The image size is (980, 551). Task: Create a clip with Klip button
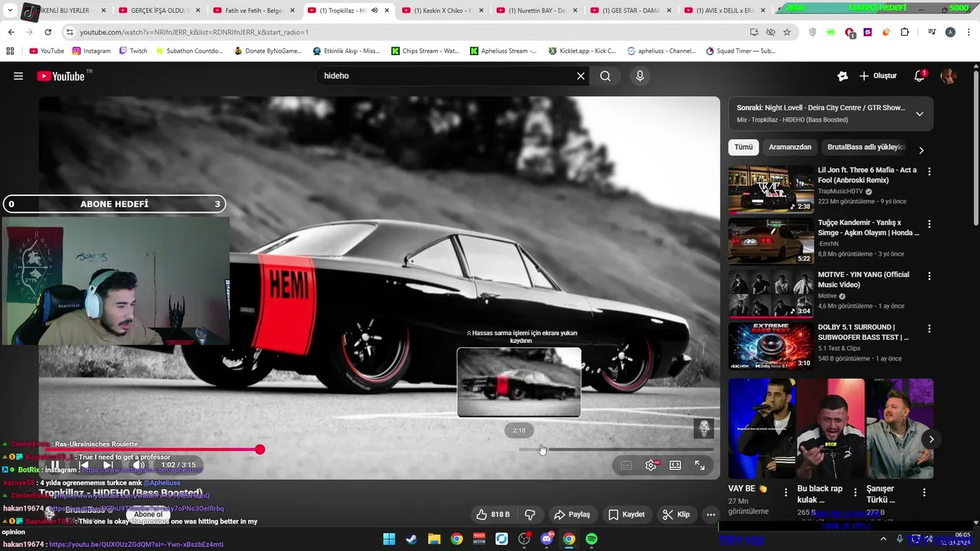(676, 514)
